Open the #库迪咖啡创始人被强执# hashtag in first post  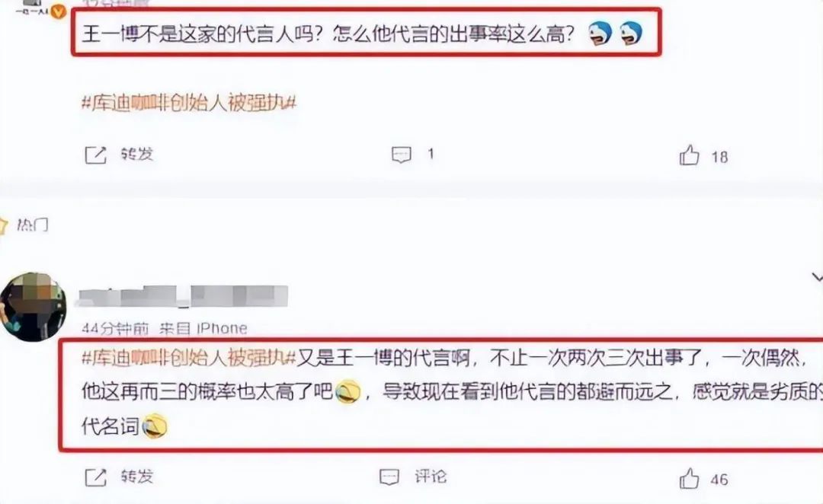point(189,103)
